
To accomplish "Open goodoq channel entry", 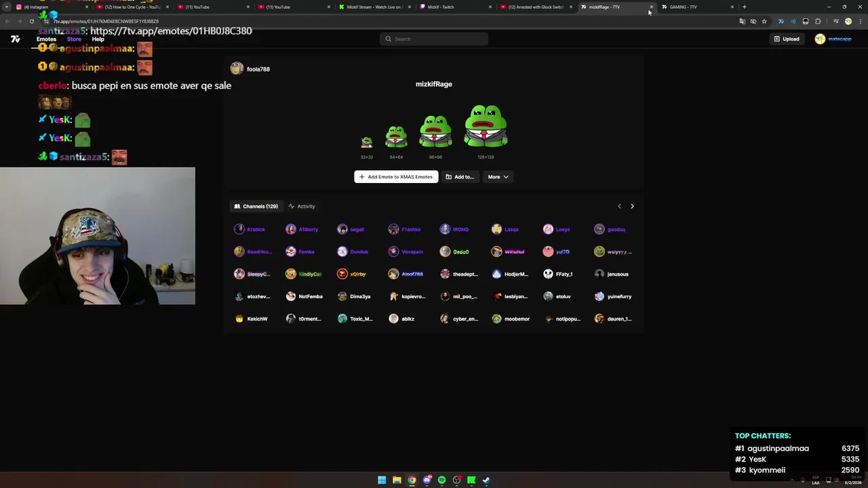I will (x=610, y=229).
